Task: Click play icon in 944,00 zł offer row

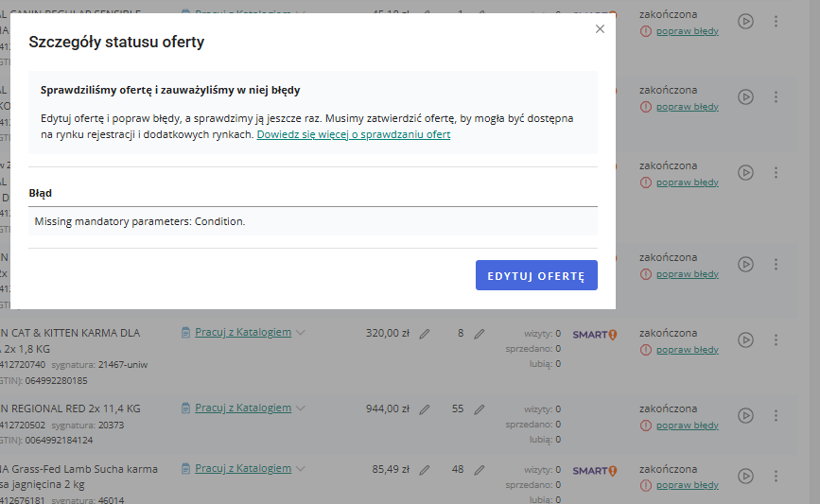Action: (745, 415)
